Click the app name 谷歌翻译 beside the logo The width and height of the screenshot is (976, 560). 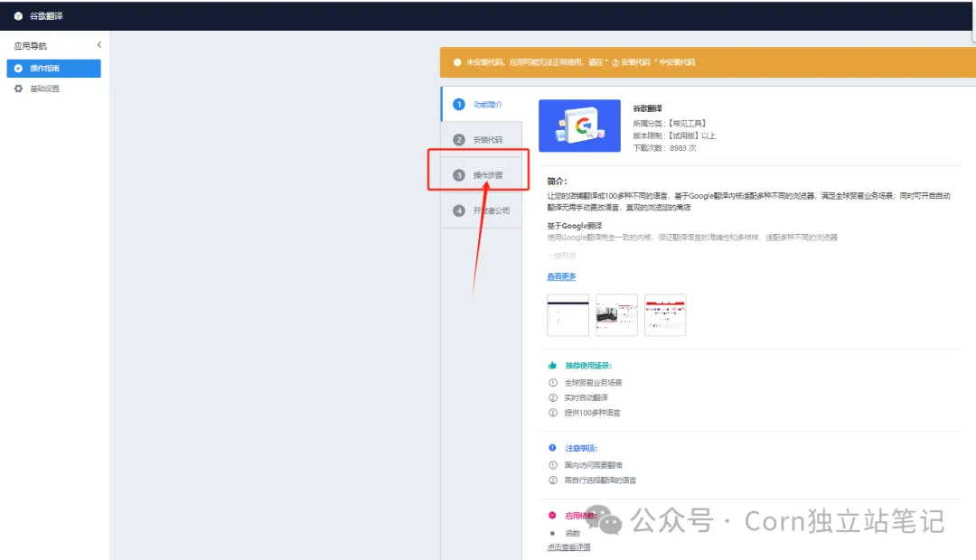647,108
